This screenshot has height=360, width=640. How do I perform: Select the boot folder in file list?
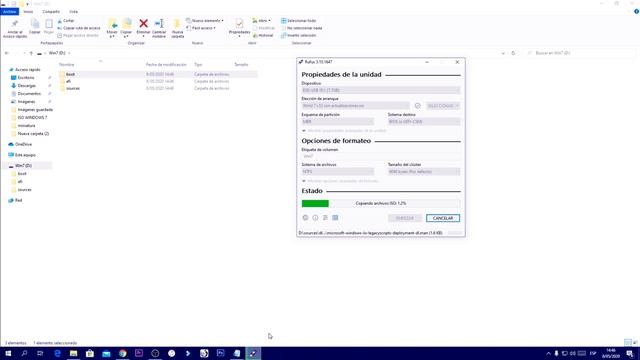click(x=70, y=74)
